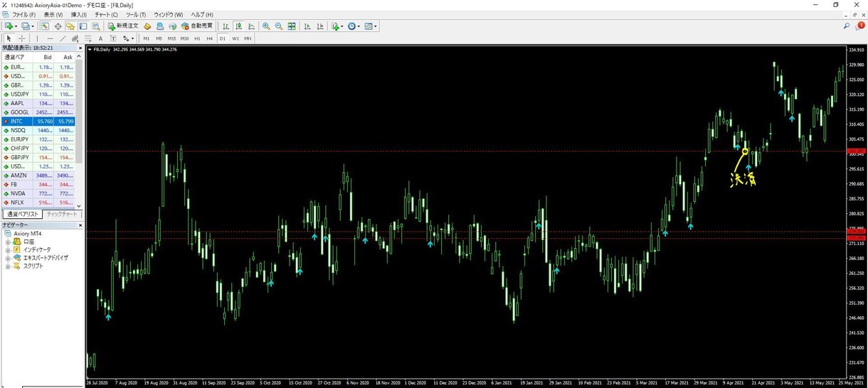Toggle the Terminal panel icon
The image size is (868, 388).
click(x=83, y=26)
